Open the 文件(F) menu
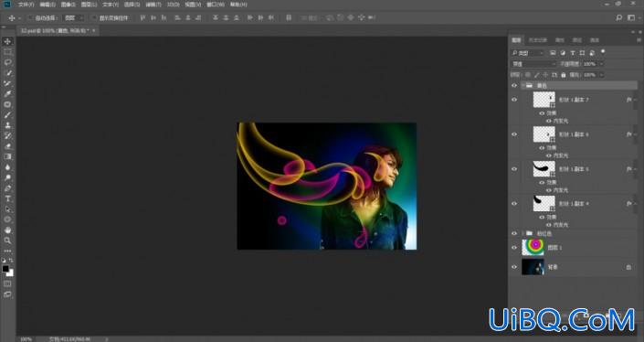 26,5
